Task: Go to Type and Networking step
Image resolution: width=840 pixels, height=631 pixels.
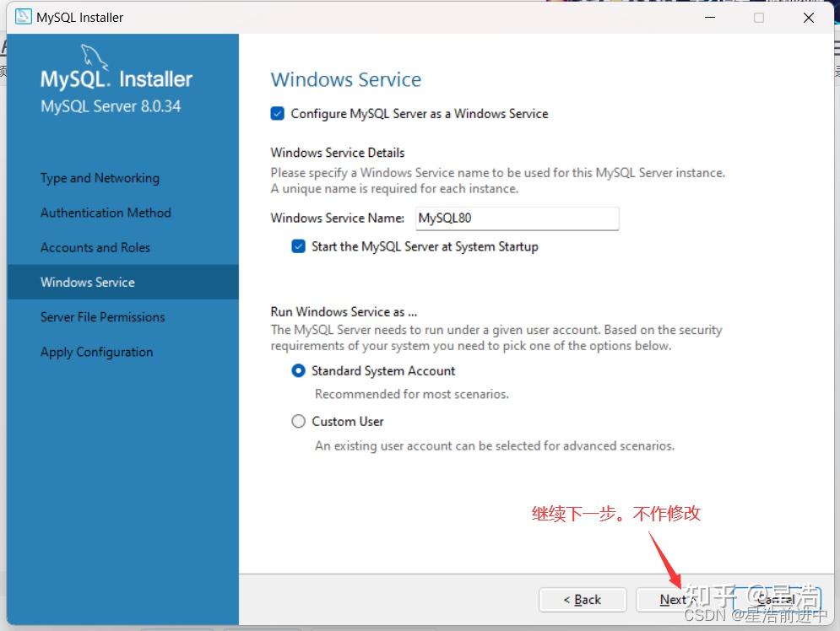Action: (x=100, y=178)
